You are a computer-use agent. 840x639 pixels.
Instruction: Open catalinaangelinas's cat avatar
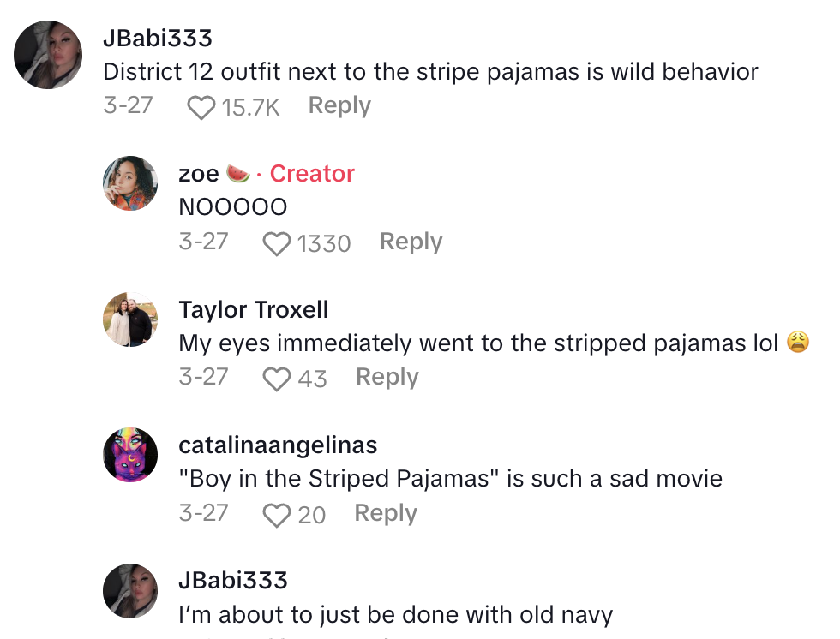(x=130, y=455)
